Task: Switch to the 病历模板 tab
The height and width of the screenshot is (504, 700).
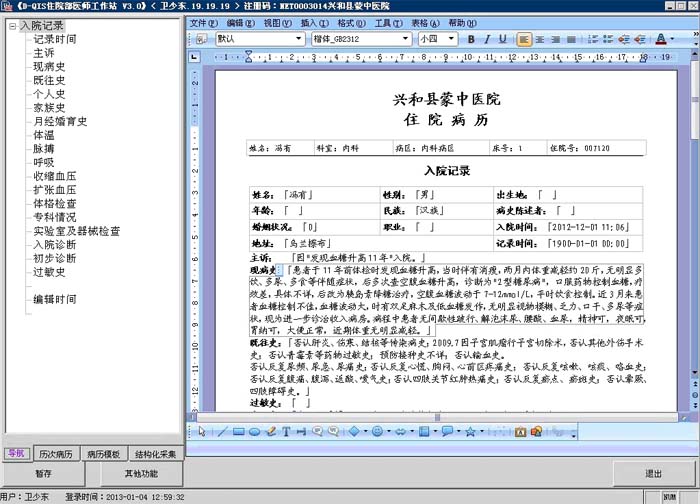Action: click(x=104, y=454)
